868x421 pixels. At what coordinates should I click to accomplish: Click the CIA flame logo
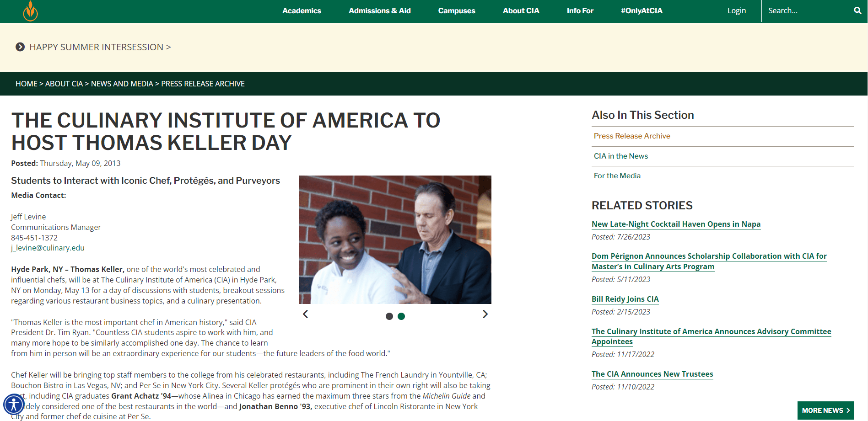[x=30, y=11]
